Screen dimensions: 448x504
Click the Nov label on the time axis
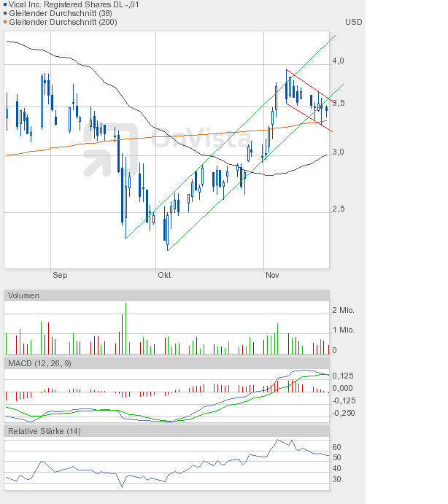coord(272,275)
